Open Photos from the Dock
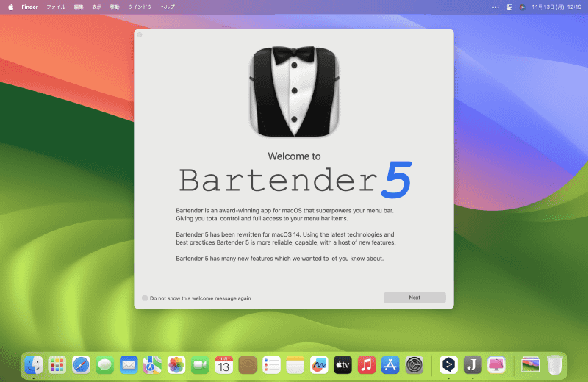 pyautogui.click(x=176, y=365)
